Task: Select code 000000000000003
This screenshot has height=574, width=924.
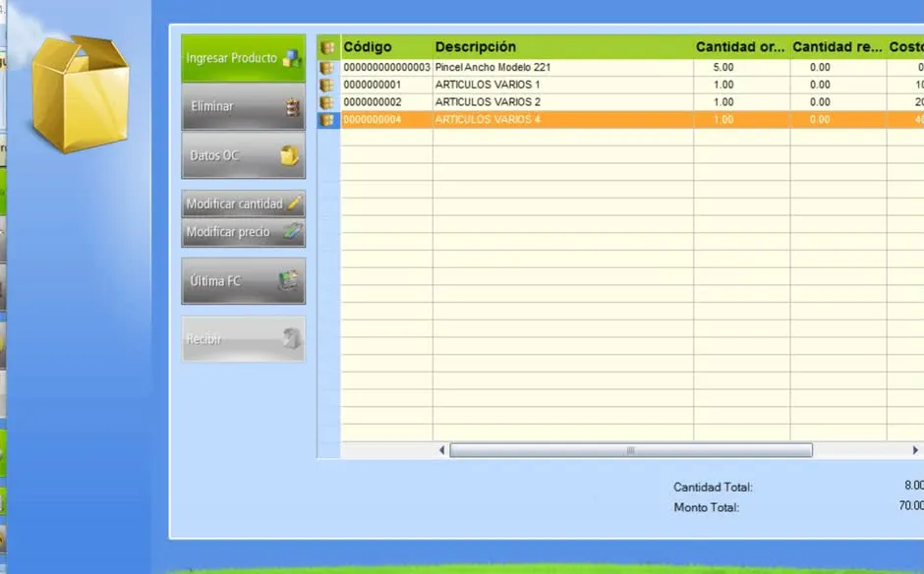Action: tap(386, 68)
